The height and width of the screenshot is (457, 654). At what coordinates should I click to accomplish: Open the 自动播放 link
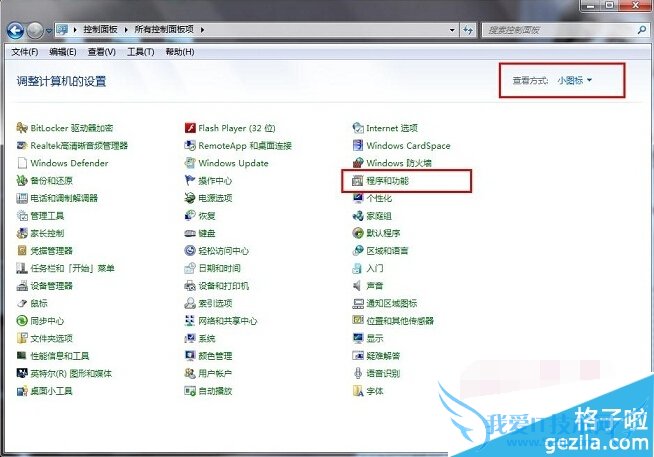tap(215, 391)
